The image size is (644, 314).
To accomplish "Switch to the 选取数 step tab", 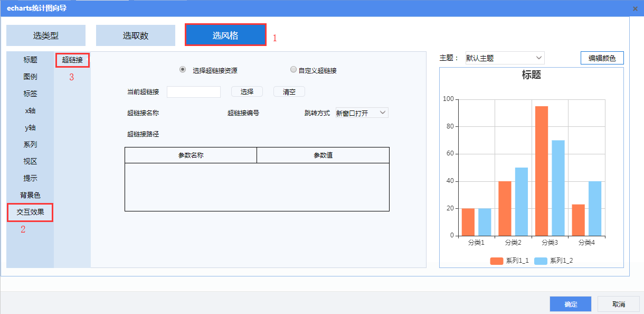I will click(x=136, y=35).
